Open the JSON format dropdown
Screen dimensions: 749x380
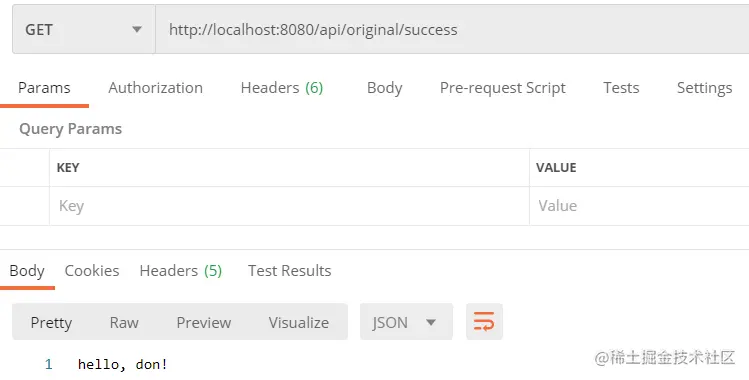pyautogui.click(x=406, y=322)
